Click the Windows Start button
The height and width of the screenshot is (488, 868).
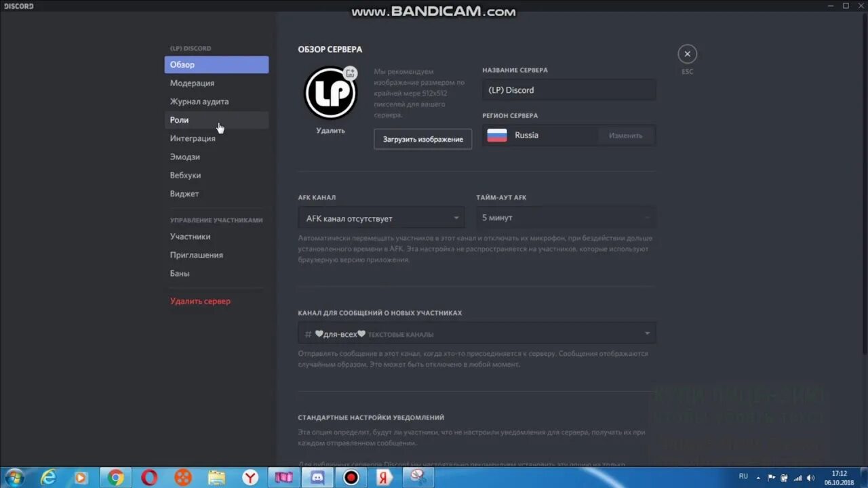14,477
